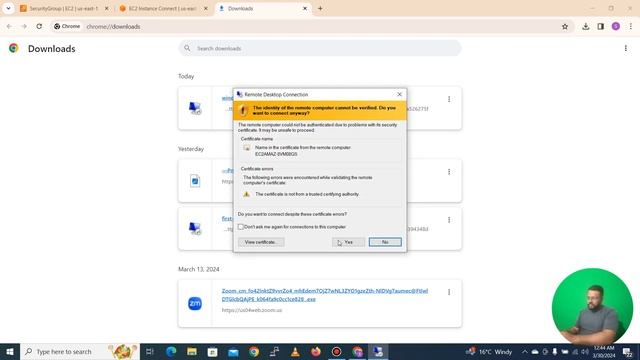Click the Zoom download file icon

click(195, 303)
